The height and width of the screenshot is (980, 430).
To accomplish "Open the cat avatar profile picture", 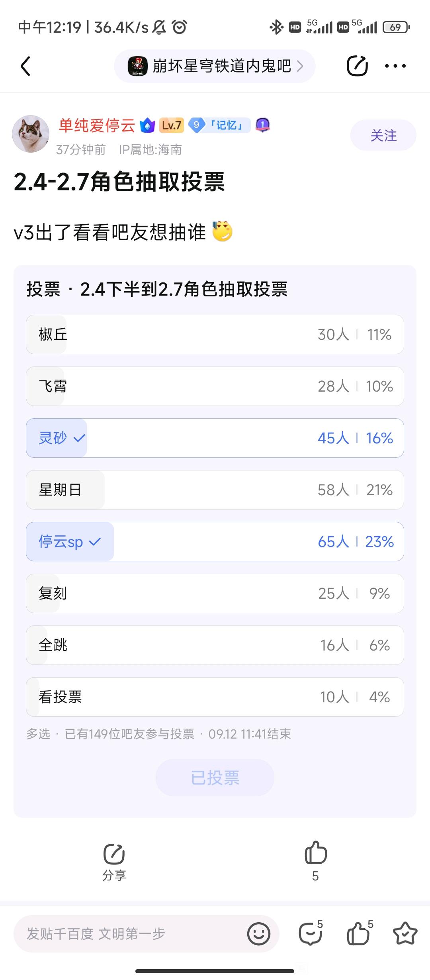I will coord(31,134).
